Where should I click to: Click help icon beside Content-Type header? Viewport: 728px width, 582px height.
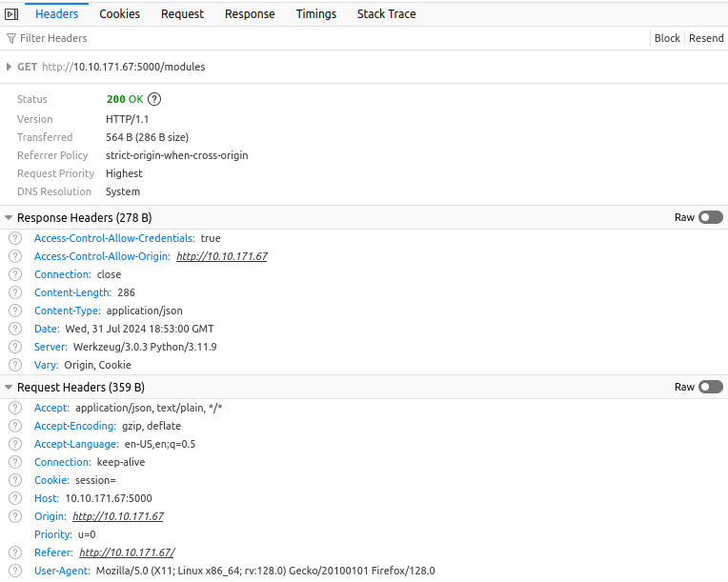(x=15, y=311)
